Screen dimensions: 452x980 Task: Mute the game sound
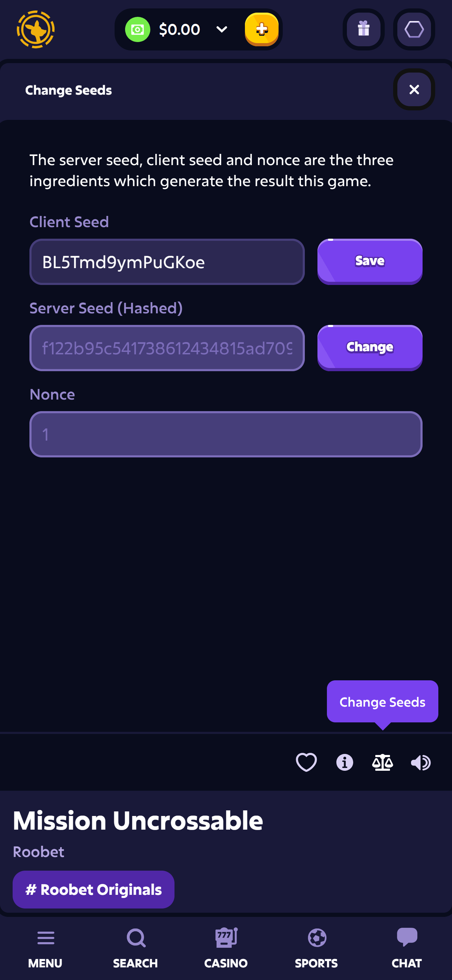pos(421,762)
